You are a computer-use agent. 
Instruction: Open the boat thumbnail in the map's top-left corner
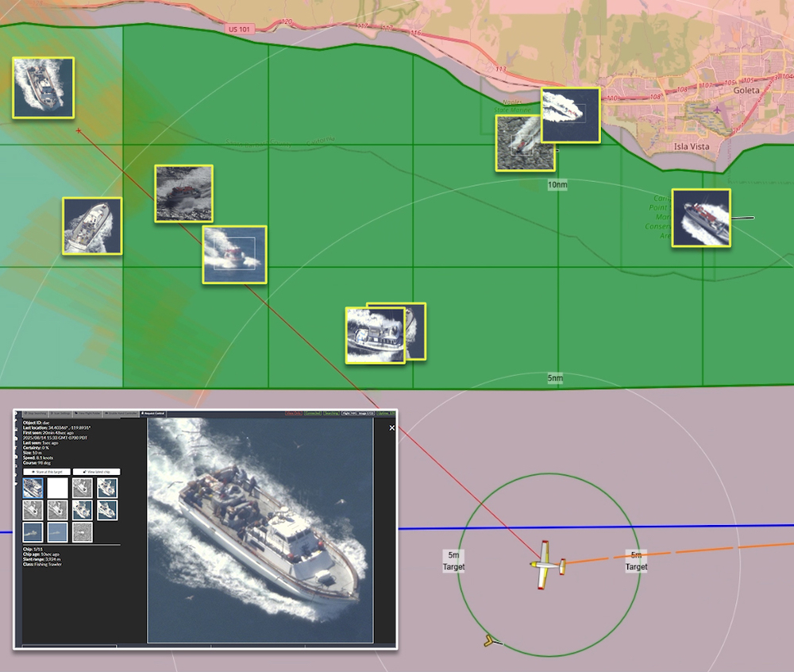[44, 87]
